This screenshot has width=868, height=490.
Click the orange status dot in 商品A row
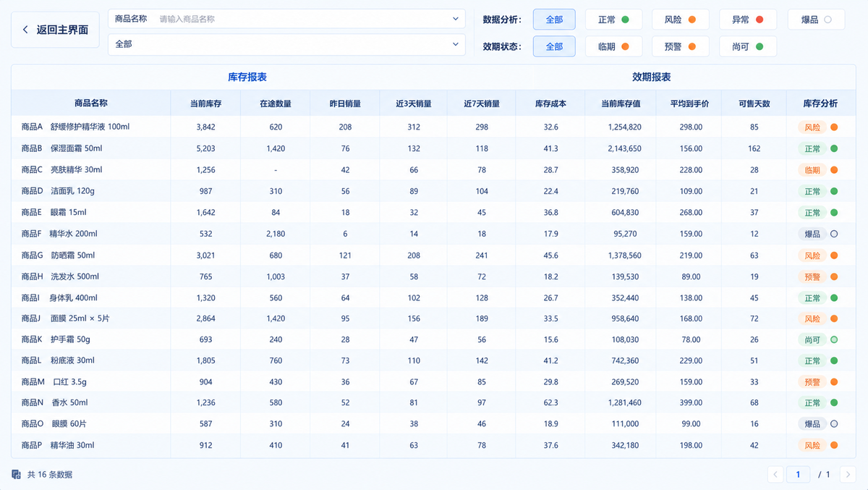point(834,127)
